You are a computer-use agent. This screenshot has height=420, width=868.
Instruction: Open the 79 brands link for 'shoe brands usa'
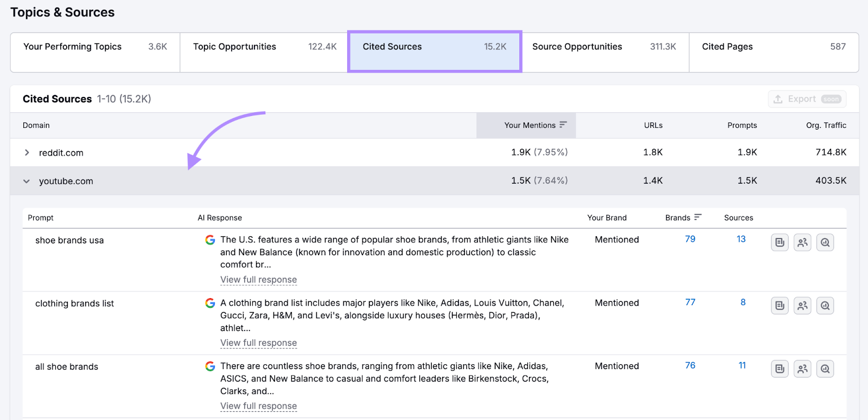pos(690,239)
